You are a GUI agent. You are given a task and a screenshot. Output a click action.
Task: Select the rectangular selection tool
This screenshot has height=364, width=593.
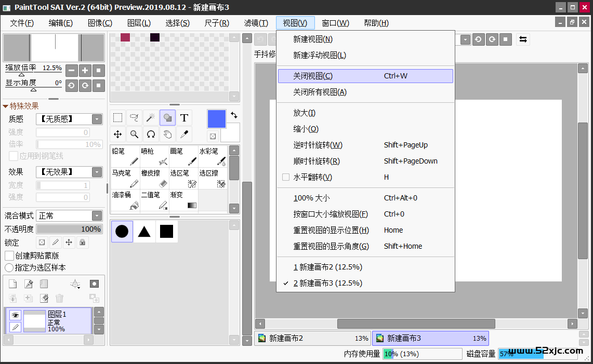click(118, 118)
